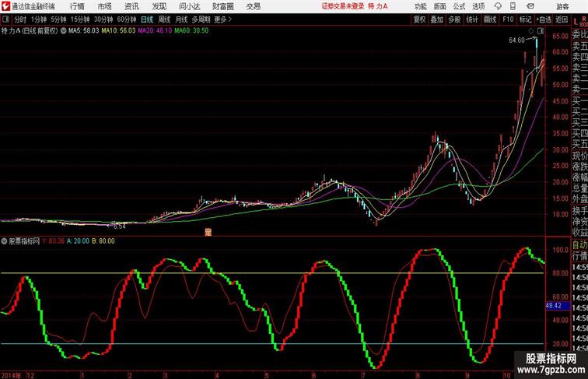Open the F10 company info button
588x379 pixels.
(x=508, y=19)
